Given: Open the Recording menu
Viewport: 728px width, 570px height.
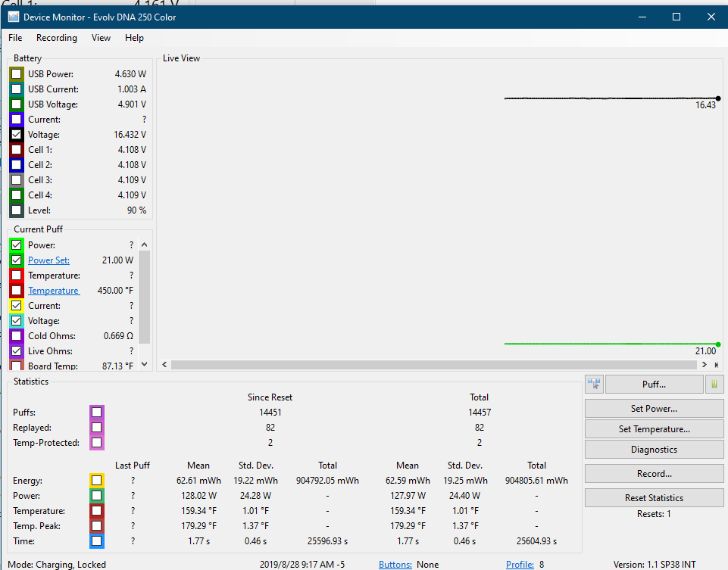Looking at the screenshot, I should (x=57, y=38).
